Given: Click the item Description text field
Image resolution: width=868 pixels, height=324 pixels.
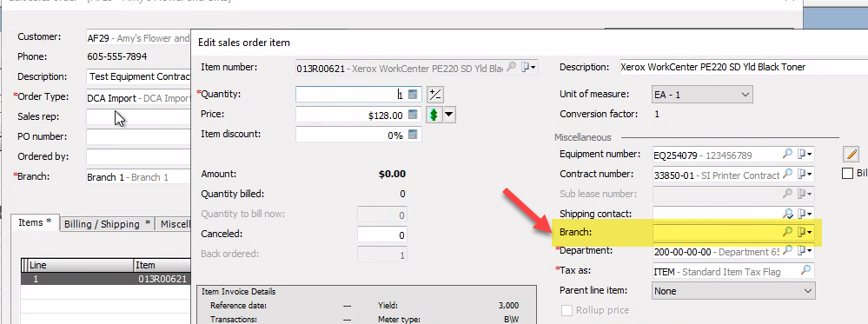Looking at the screenshot, I should click(744, 67).
